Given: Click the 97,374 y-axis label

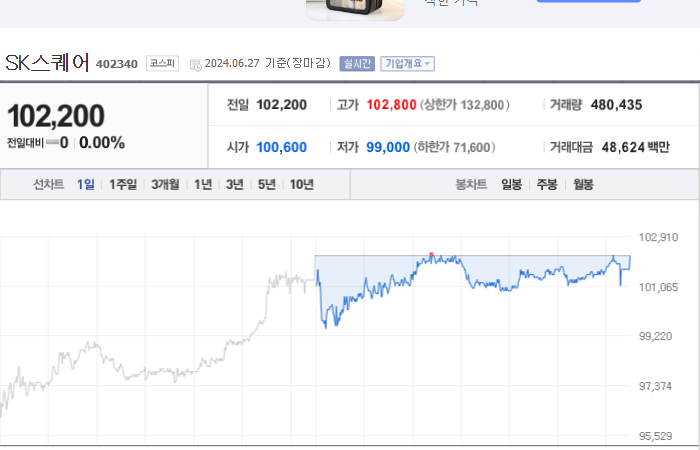Looking at the screenshot, I should pyautogui.click(x=655, y=386).
